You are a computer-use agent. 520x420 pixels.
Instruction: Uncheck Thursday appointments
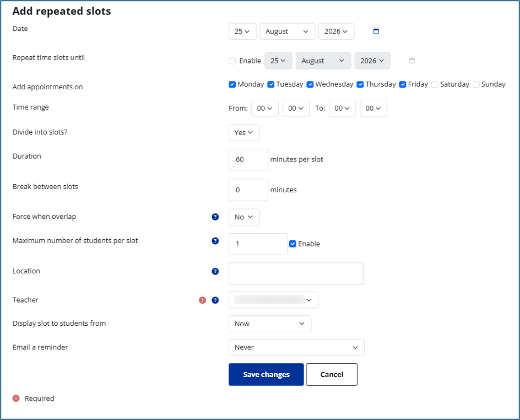(360, 84)
